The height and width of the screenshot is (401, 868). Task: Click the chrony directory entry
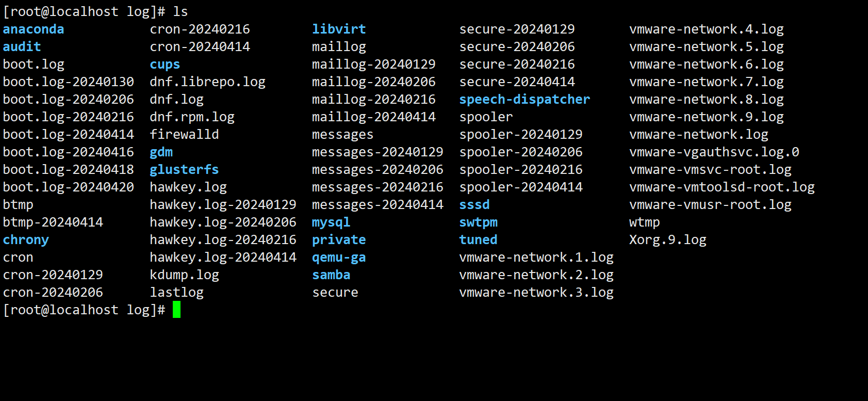tap(26, 240)
